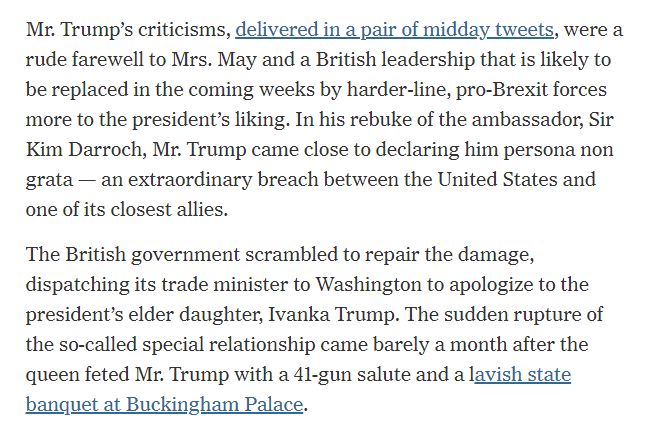Open the 'delivered in a pair of midday tweets' link
Screen dimensions: 660x439
click(394, 30)
